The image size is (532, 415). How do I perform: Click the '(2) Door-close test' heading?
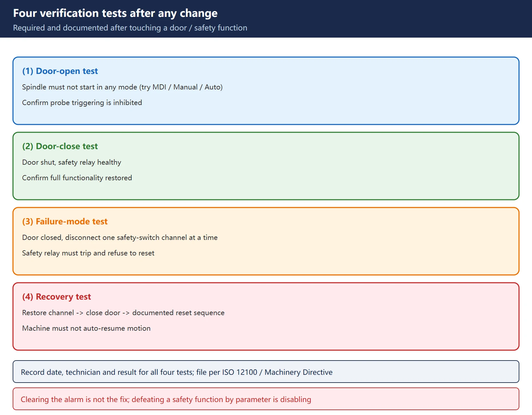click(60, 146)
